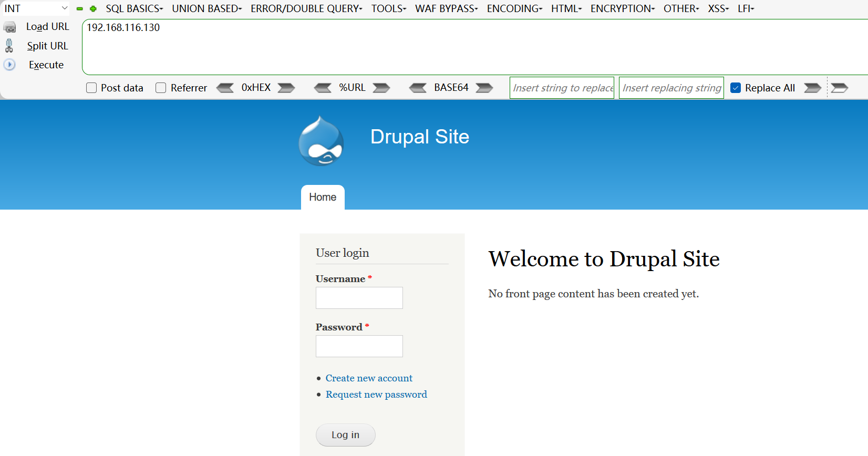
Task: Click the left arrow before BASE64
Action: [x=418, y=88]
